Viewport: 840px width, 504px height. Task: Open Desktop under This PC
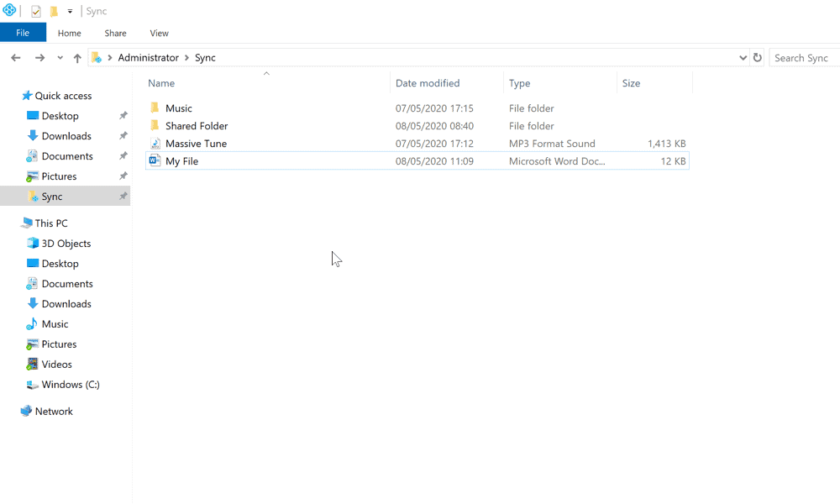pyautogui.click(x=60, y=264)
